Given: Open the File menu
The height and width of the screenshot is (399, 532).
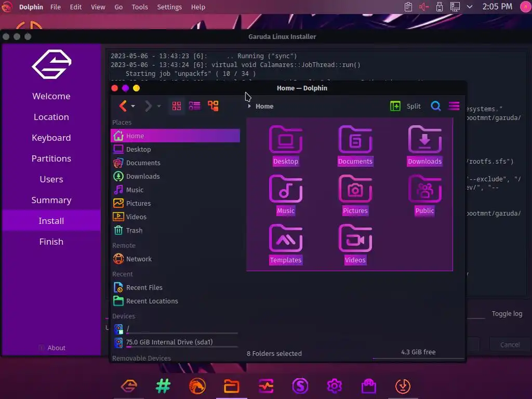Looking at the screenshot, I should point(55,7).
